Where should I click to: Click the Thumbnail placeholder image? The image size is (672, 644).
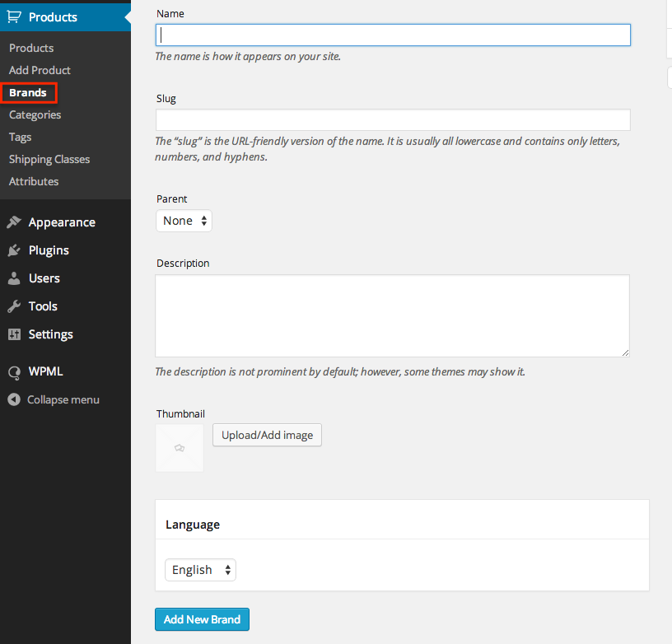[x=180, y=448]
